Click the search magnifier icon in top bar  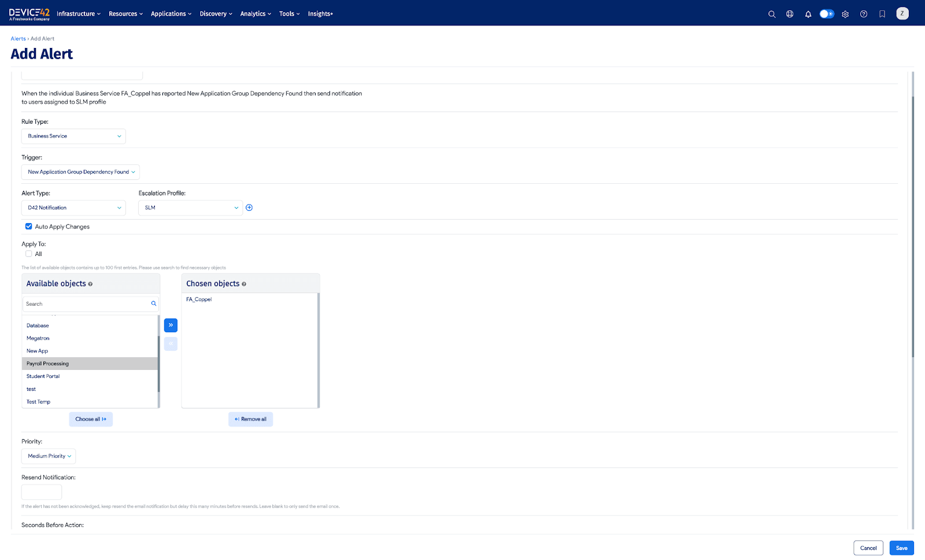(771, 14)
